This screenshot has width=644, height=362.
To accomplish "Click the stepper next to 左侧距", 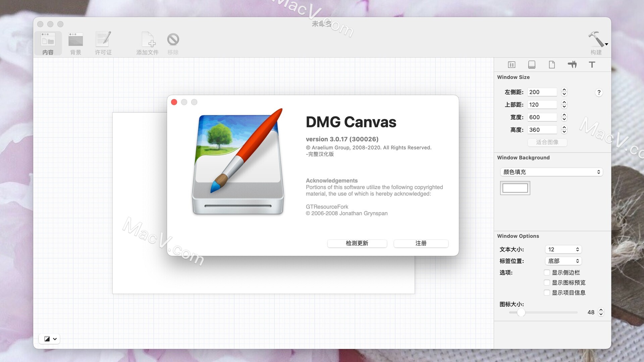I will (564, 92).
